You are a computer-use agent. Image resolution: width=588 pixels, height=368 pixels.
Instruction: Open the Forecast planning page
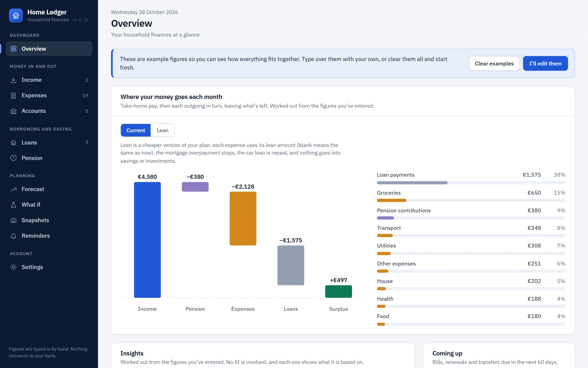point(49,189)
